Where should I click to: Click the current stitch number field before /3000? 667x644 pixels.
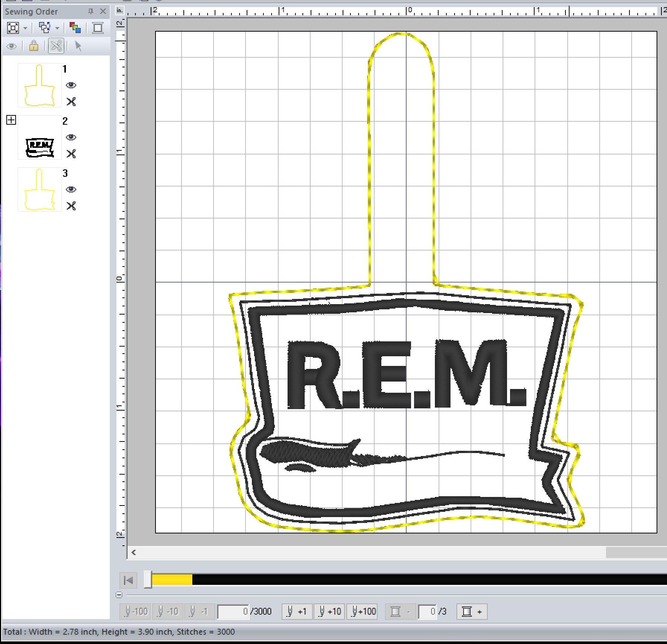233,612
